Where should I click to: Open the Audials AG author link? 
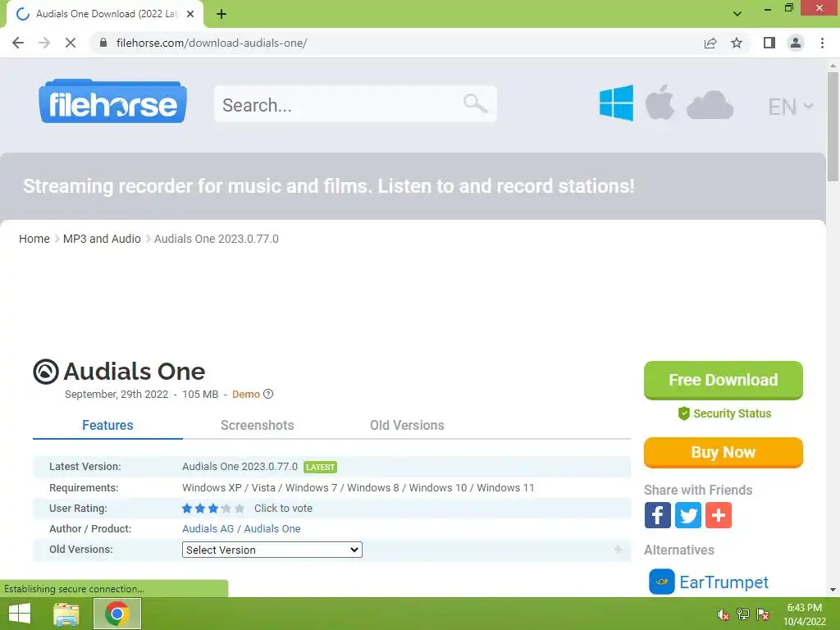(208, 529)
